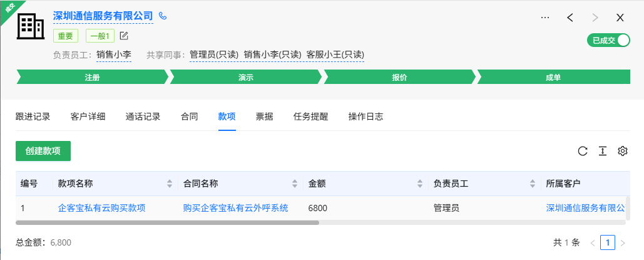Click the 创建款项 button
This screenshot has height=260, width=644.
tap(43, 151)
